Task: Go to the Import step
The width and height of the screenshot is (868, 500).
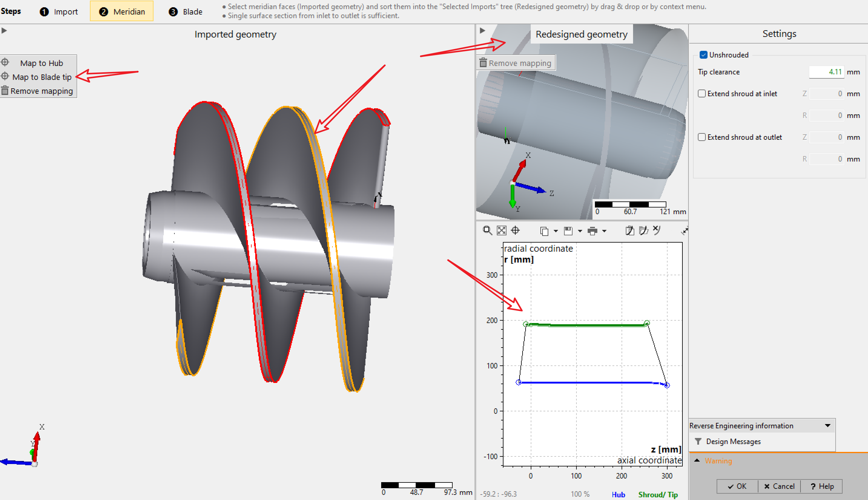Action: coord(59,12)
